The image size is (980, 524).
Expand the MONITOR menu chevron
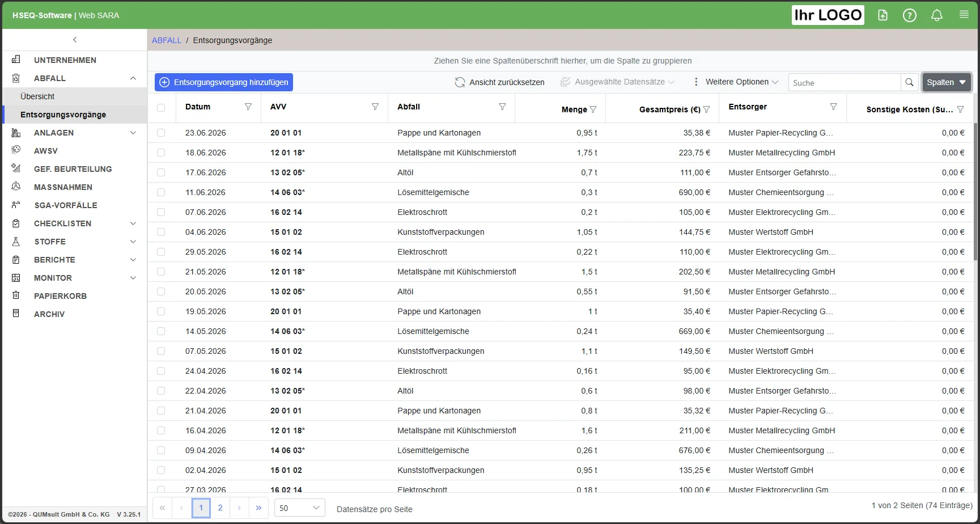(133, 278)
